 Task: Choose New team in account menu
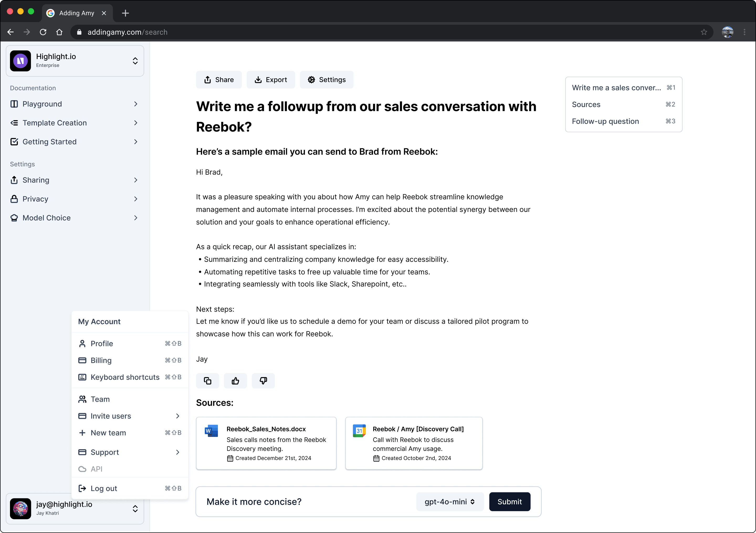(130, 433)
